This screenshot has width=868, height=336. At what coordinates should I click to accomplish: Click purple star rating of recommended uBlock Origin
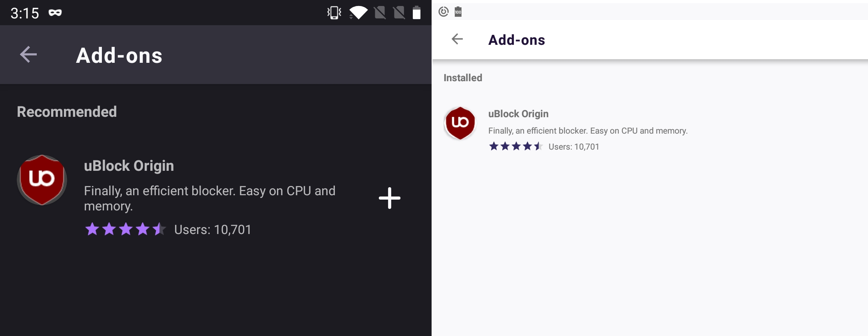click(x=125, y=229)
